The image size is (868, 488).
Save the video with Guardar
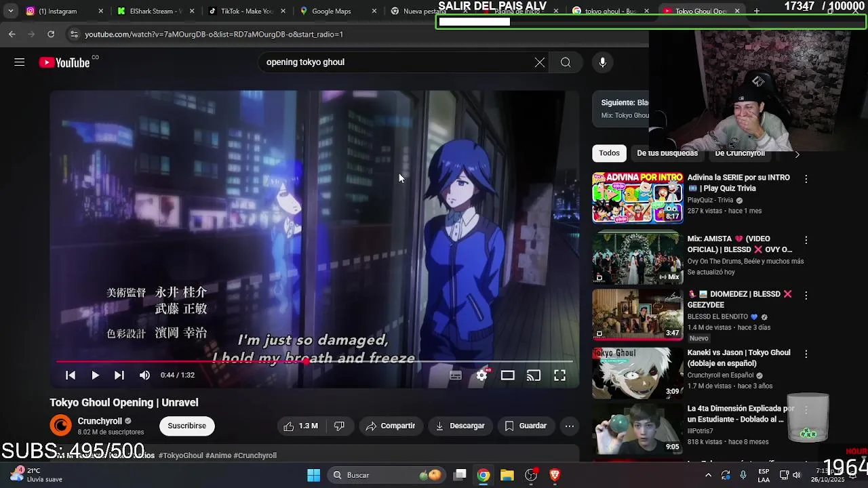pos(526,426)
